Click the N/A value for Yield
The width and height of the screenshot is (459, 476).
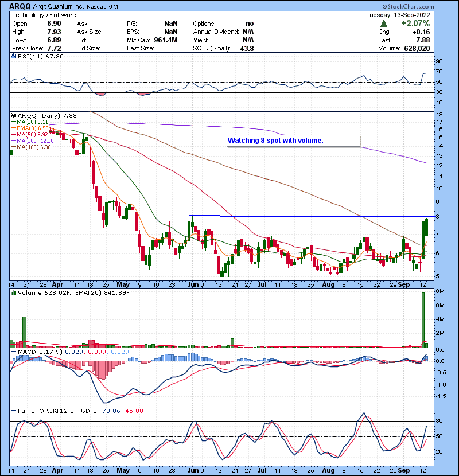pyautogui.click(x=248, y=40)
